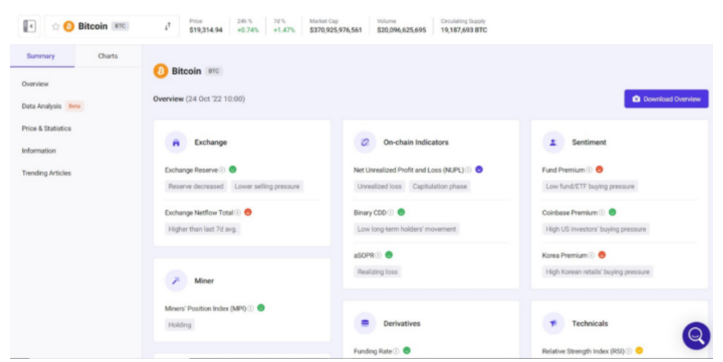Collapse the sidebar with the panel toggle icon

[x=30, y=26]
